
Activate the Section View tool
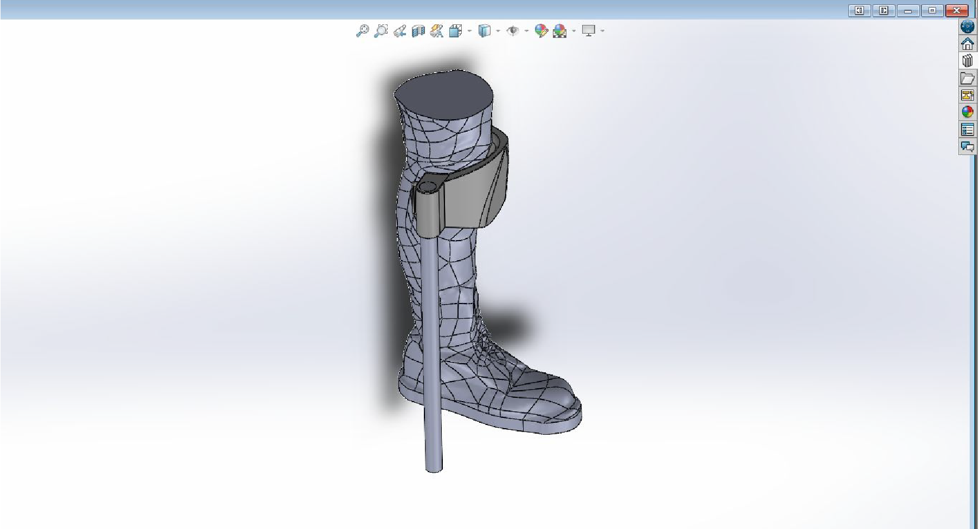pyautogui.click(x=418, y=31)
